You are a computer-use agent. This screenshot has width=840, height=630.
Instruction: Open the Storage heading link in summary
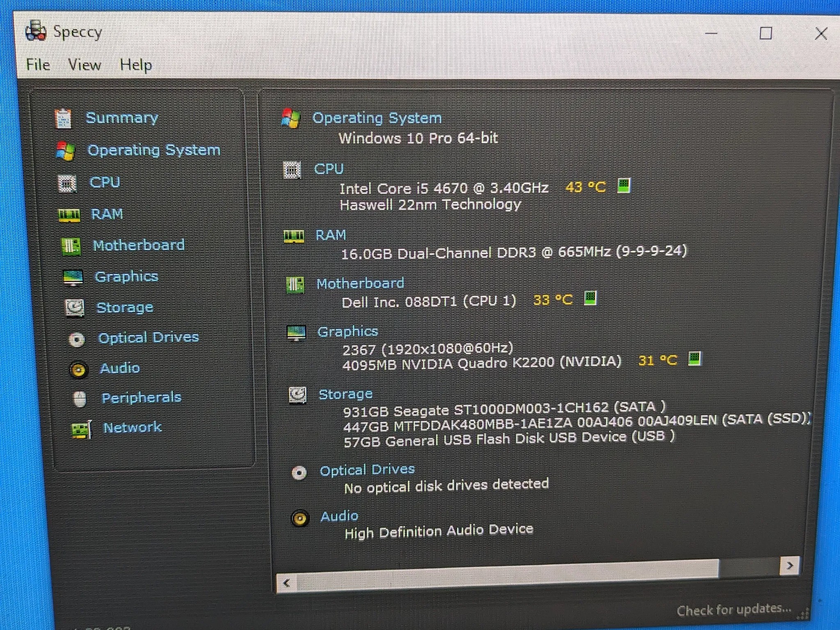tap(346, 394)
